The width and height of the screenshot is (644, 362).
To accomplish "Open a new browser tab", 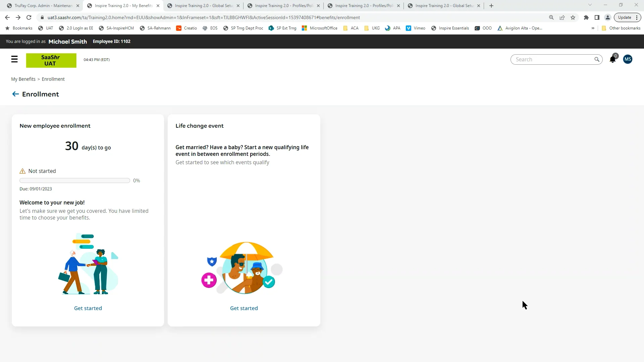I will pos(491,6).
